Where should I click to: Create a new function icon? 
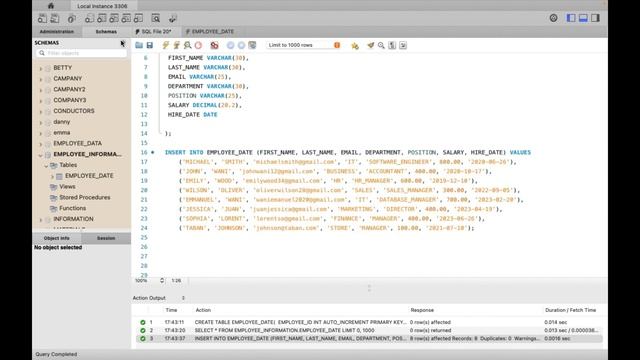[x=138, y=18]
